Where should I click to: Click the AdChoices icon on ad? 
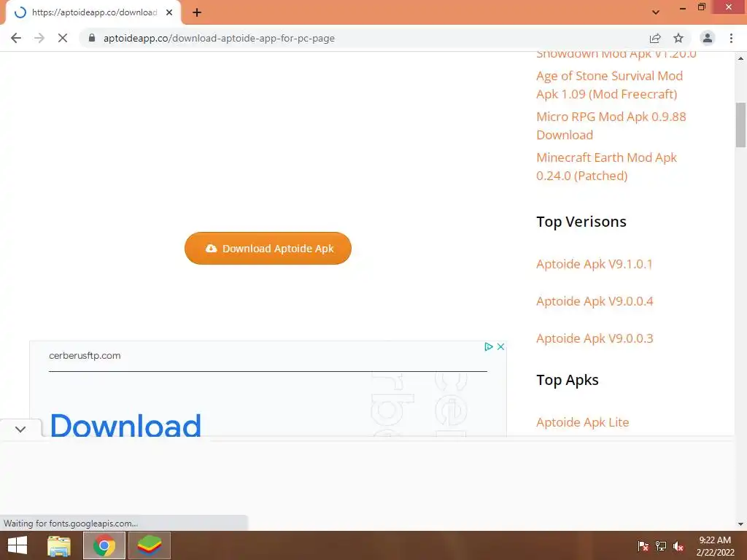point(488,346)
